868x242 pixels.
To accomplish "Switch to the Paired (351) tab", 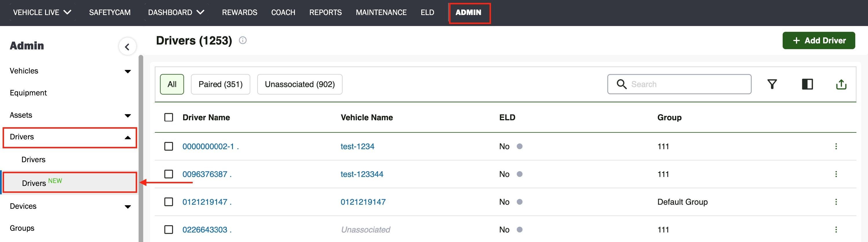I will [220, 84].
